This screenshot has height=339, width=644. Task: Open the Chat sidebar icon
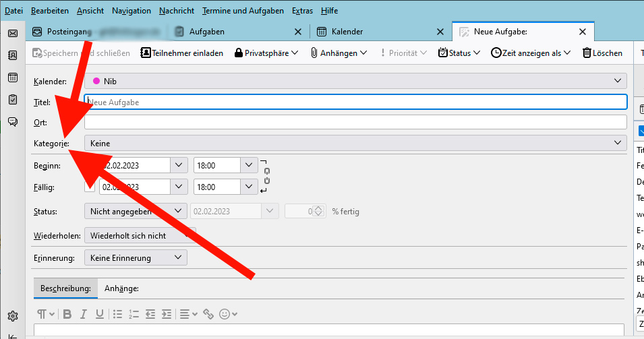pyautogui.click(x=12, y=121)
